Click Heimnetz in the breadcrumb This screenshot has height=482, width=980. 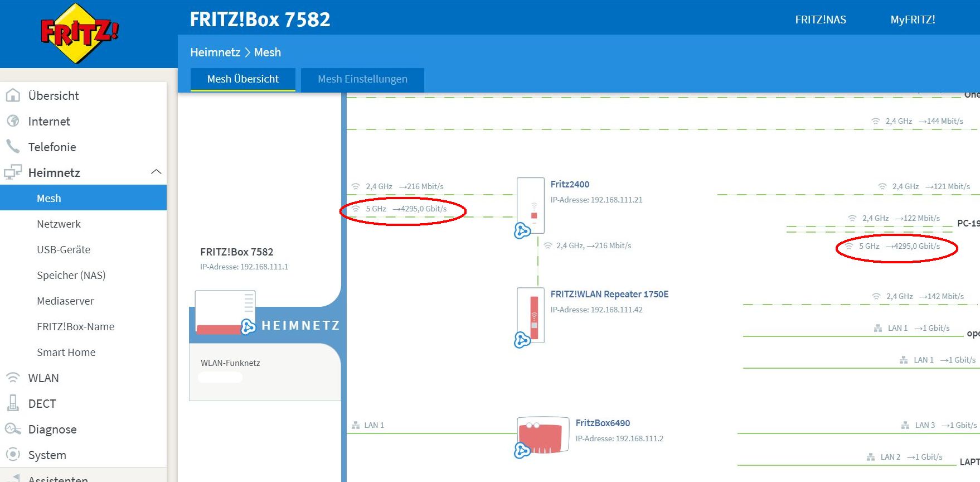pyautogui.click(x=215, y=52)
